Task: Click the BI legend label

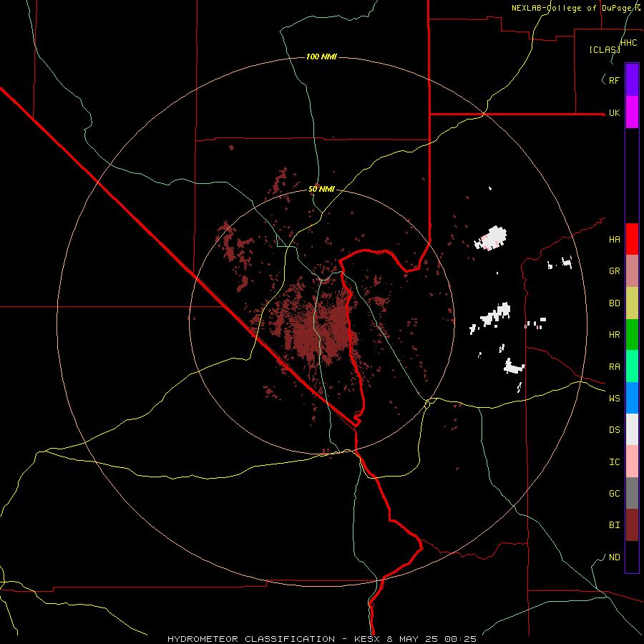Action: [x=614, y=525]
